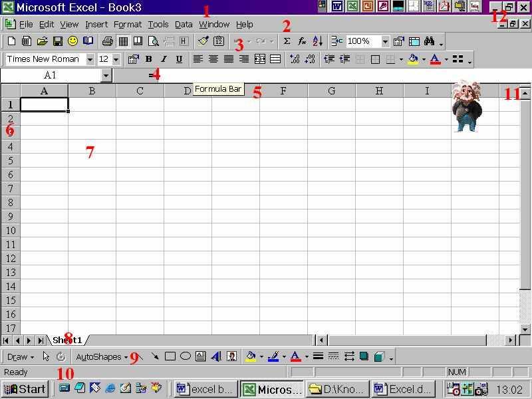The height and width of the screenshot is (399, 532).
Task: Apply the yellow Fill Color in formatting toolbar
Action: click(x=413, y=59)
